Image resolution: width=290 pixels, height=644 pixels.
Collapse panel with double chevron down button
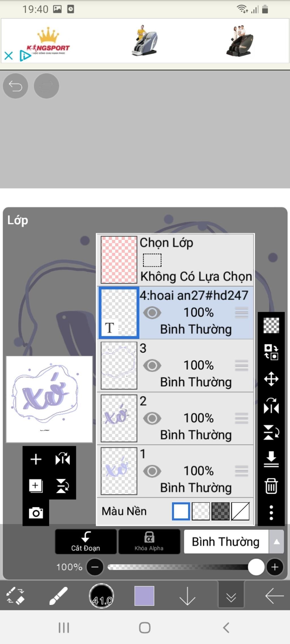(x=231, y=596)
